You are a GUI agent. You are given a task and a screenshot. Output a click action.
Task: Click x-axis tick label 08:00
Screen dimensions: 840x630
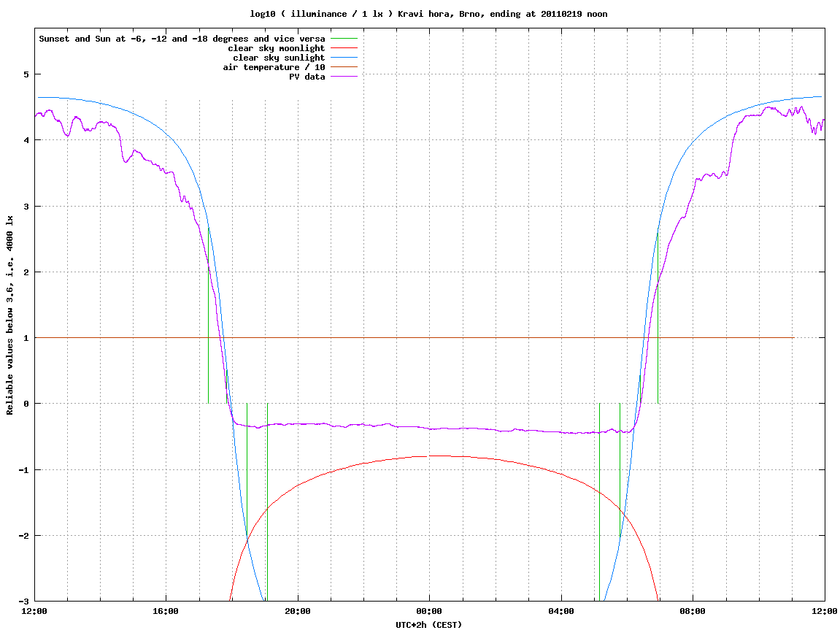(x=693, y=611)
